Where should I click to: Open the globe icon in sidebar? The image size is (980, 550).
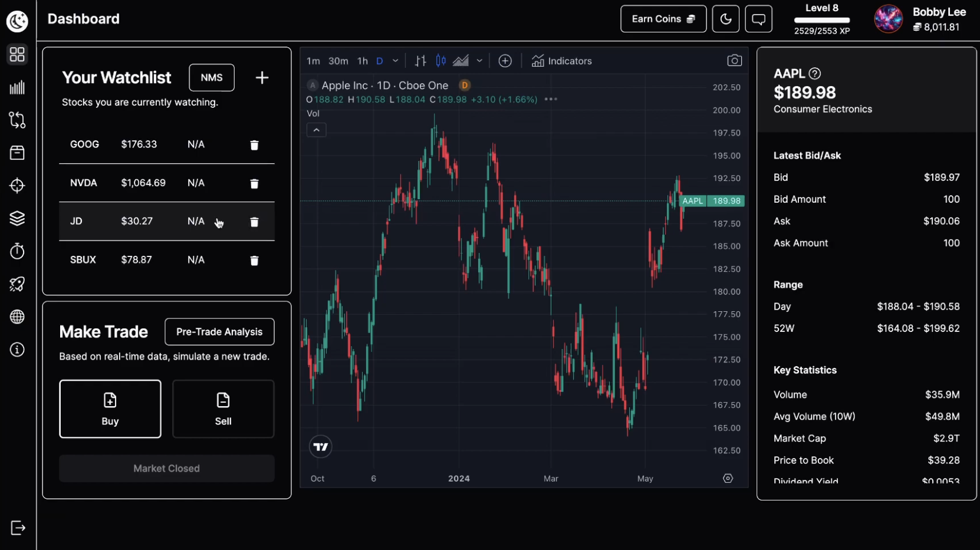point(17,317)
